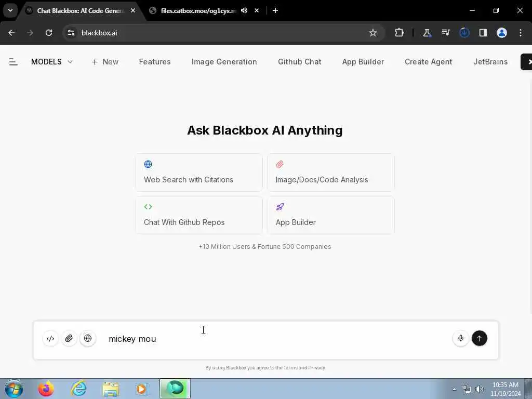
Task: Open the Terms link
Action: pos(290,368)
